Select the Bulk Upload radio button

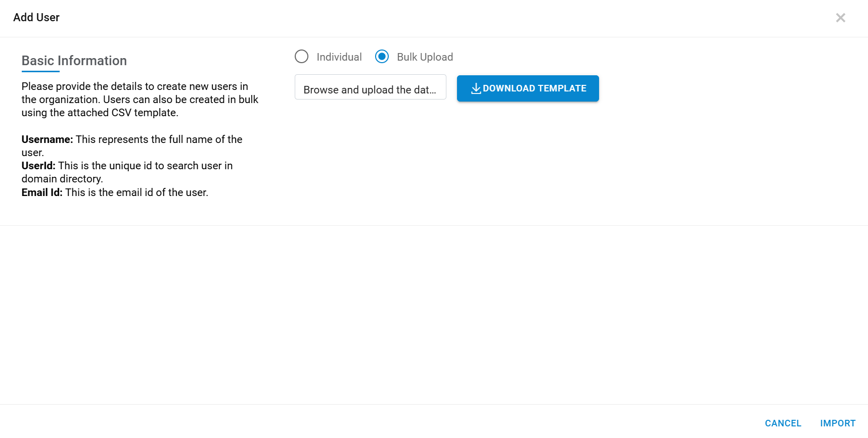382,57
